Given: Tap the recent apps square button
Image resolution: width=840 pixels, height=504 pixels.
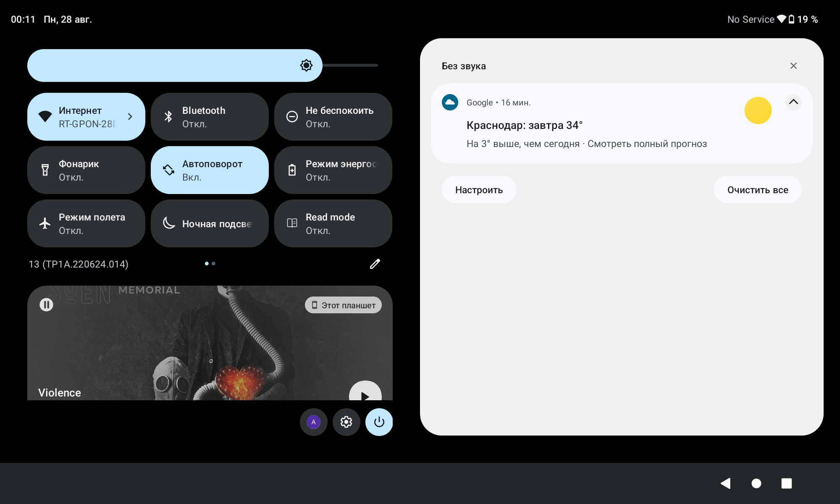Looking at the screenshot, I should pos(787,483).
